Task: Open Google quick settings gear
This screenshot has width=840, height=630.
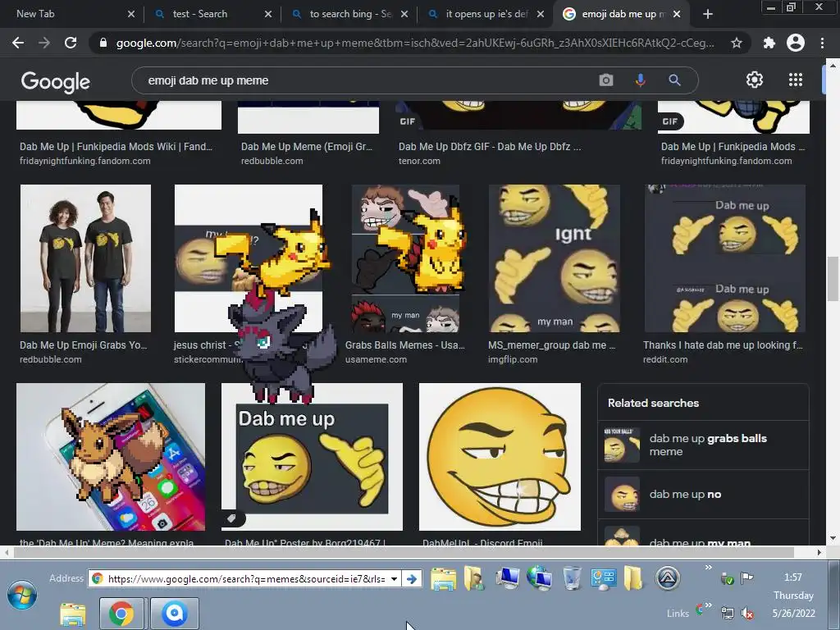Action: [755, 80]
